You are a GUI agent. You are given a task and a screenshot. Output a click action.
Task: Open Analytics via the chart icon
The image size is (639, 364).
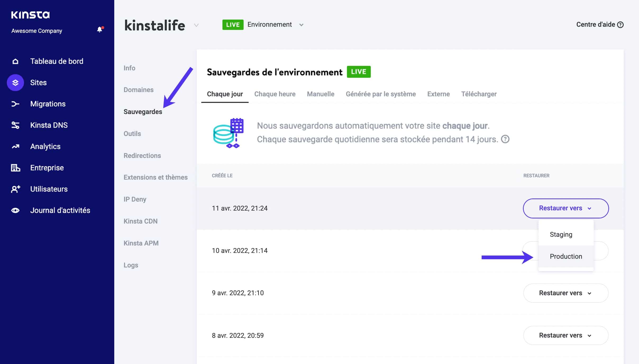pos(15,146)
